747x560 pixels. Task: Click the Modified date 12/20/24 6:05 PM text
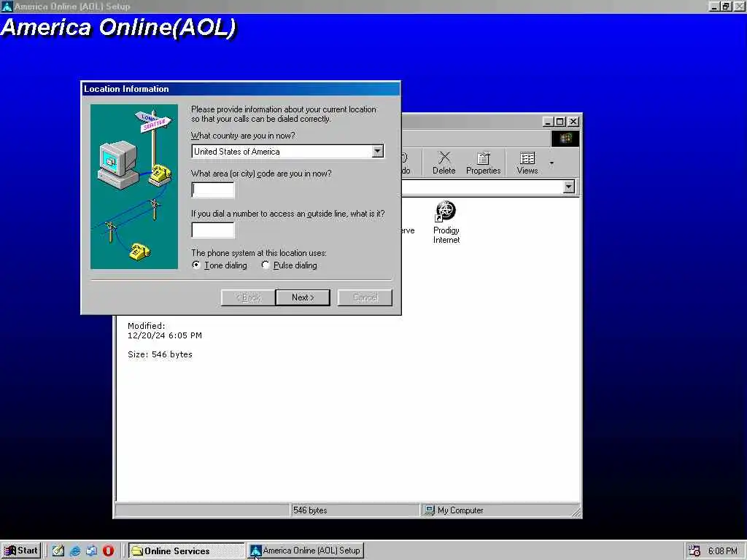[165, 330]
